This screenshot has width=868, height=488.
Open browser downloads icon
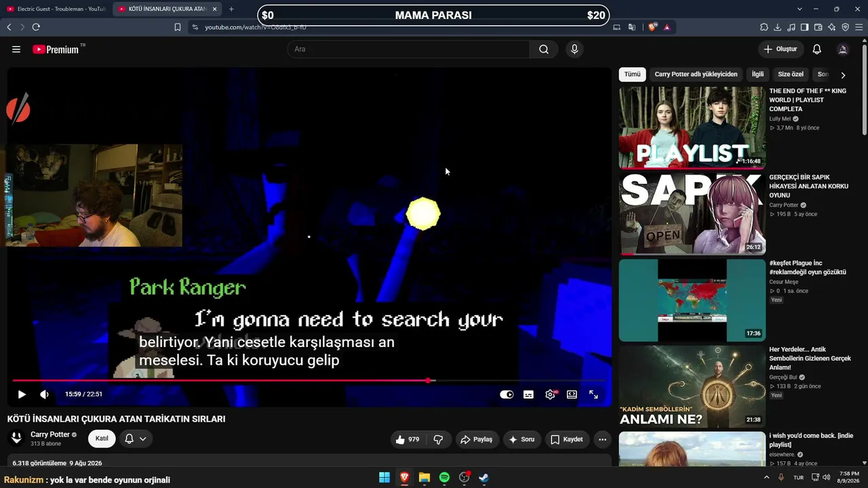(x=778, y=27)
